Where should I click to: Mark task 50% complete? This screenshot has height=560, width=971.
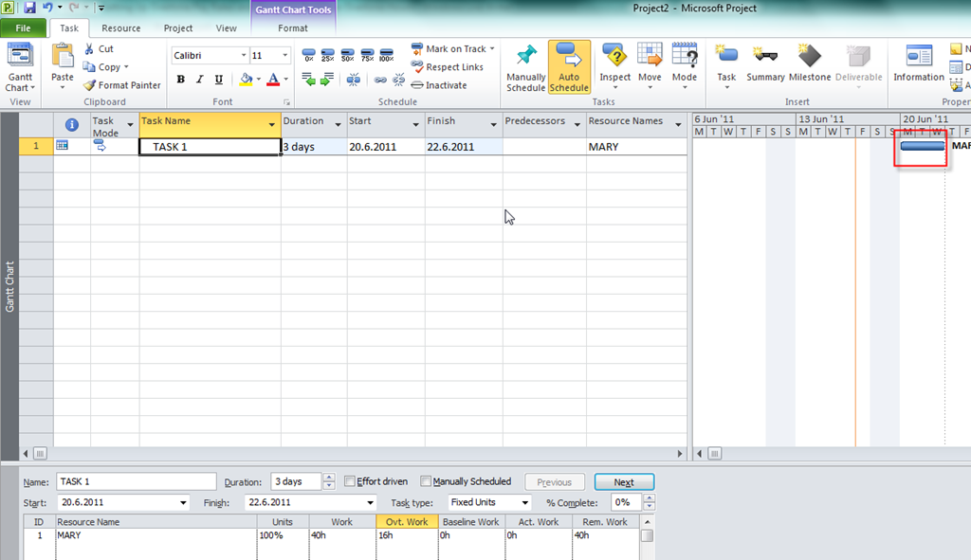click(x=347, y=56)
